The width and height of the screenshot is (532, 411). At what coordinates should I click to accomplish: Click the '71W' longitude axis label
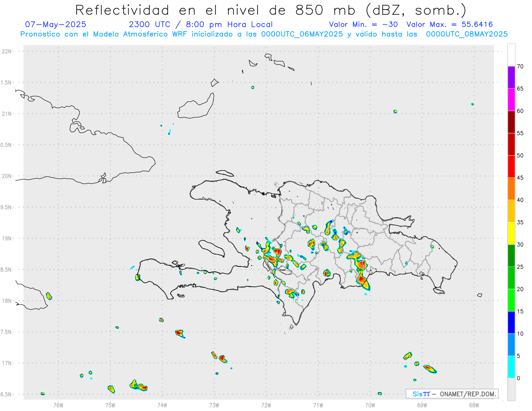click(x=318, y=404)
